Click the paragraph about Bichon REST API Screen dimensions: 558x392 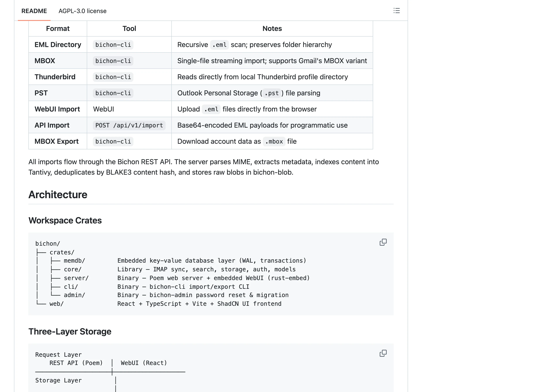pos(204,167)
